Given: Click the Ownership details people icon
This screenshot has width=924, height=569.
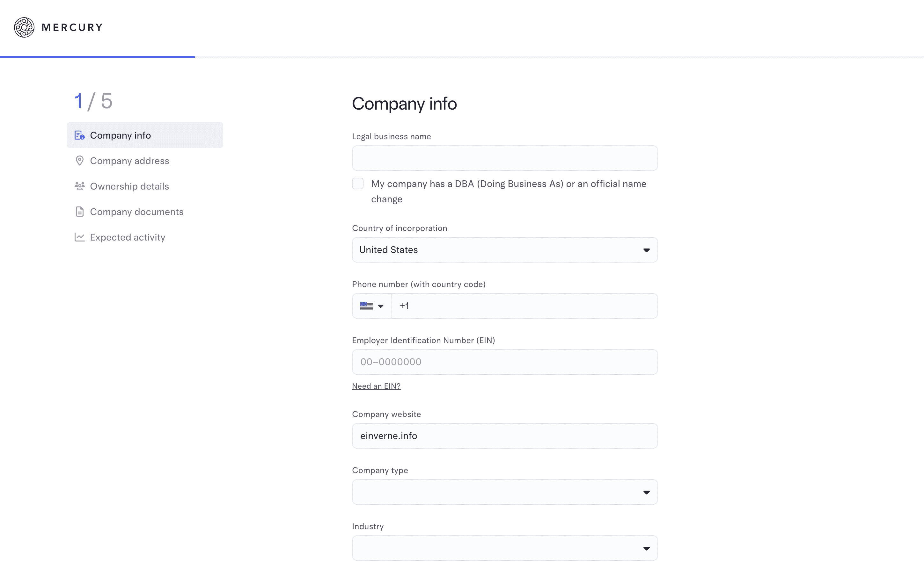Looking at the screenshot, I should pos(79,186).
